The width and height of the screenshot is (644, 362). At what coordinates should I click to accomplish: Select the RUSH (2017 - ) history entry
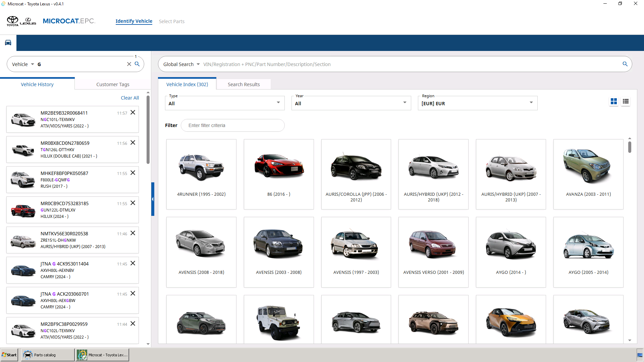pos(72,180)
